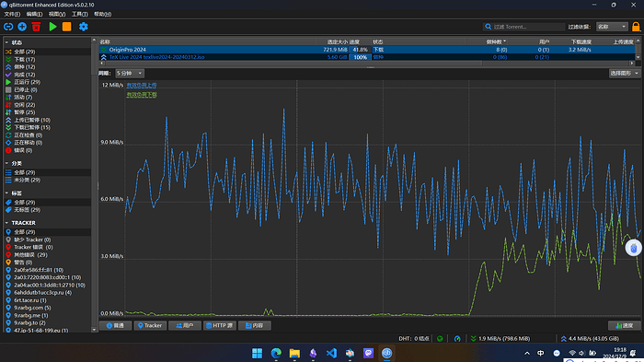
Task: Toggle alternative speed limits gauge icon
Action: click(x=457, y=339)
